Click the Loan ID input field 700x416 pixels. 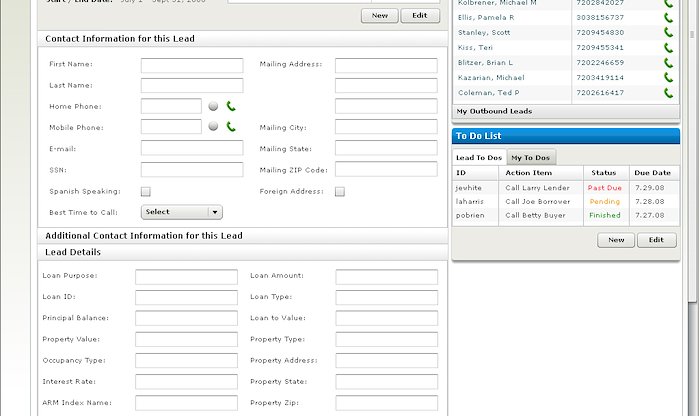[186, 298]
